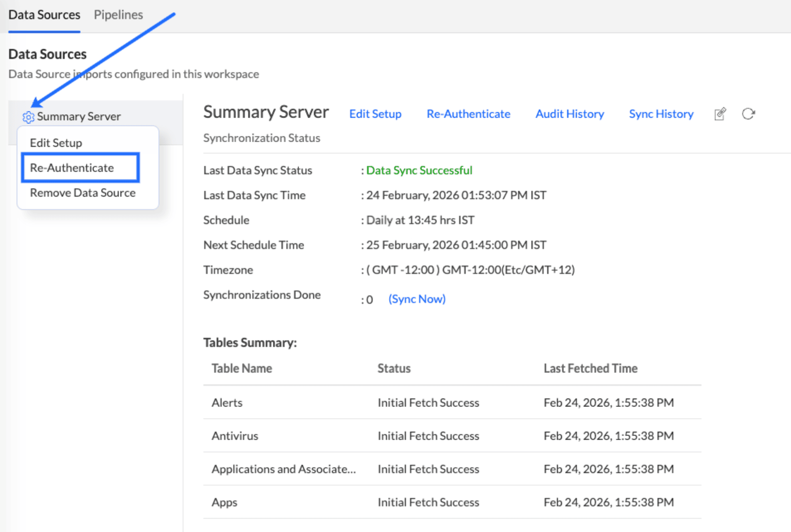Image resolution: width=791 pixels, height=532 pixels.
Task: Open the Audit History link
Action: pyautogui.click(x=570, y=114)
